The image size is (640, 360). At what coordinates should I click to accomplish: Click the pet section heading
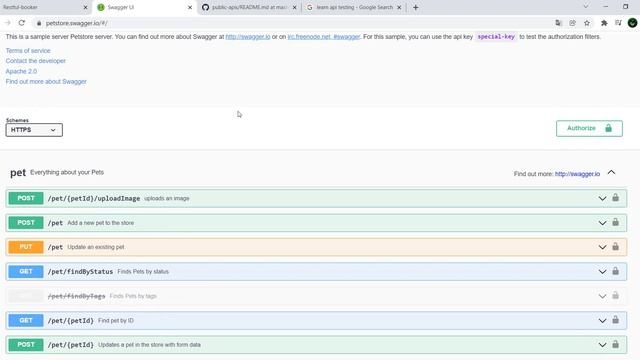click(18, 173)
